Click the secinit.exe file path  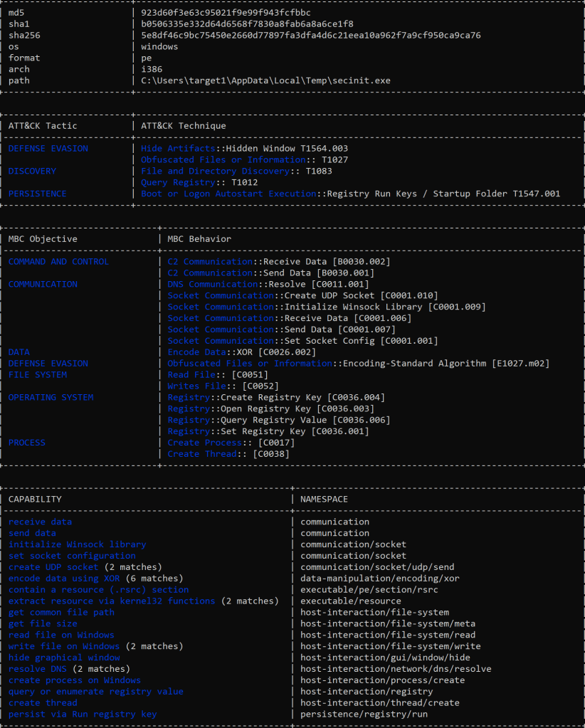(x=265, y=80)
